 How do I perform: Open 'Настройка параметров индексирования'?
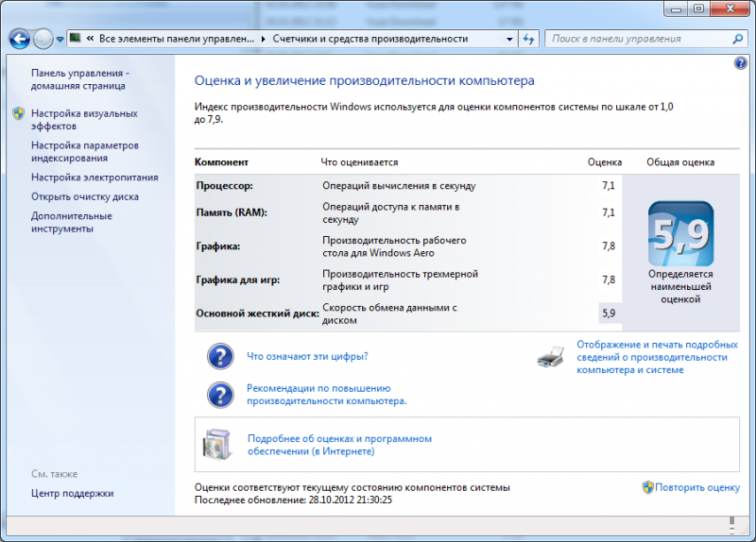[x=85, y=152]
